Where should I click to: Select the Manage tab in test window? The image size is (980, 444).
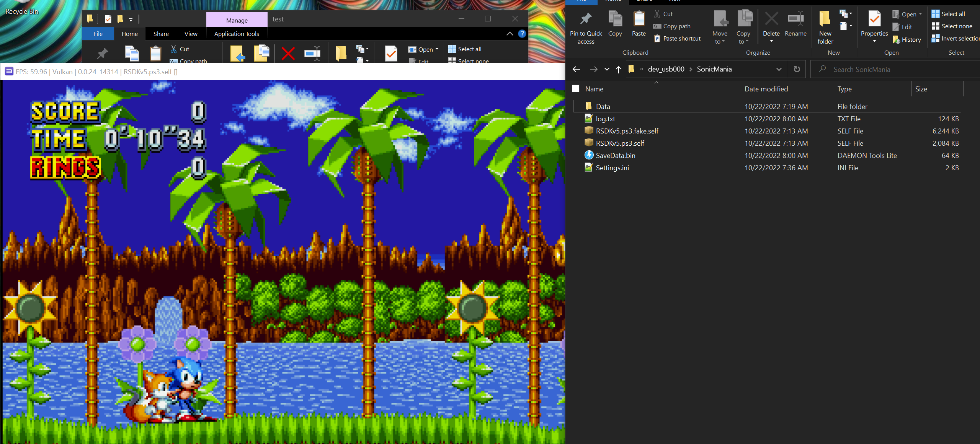pyautogui.click(x=237, y=20)
